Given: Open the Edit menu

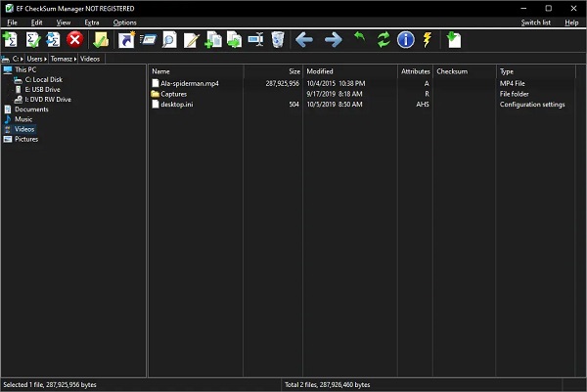Looking at the screenshot, I should point(37,22).
